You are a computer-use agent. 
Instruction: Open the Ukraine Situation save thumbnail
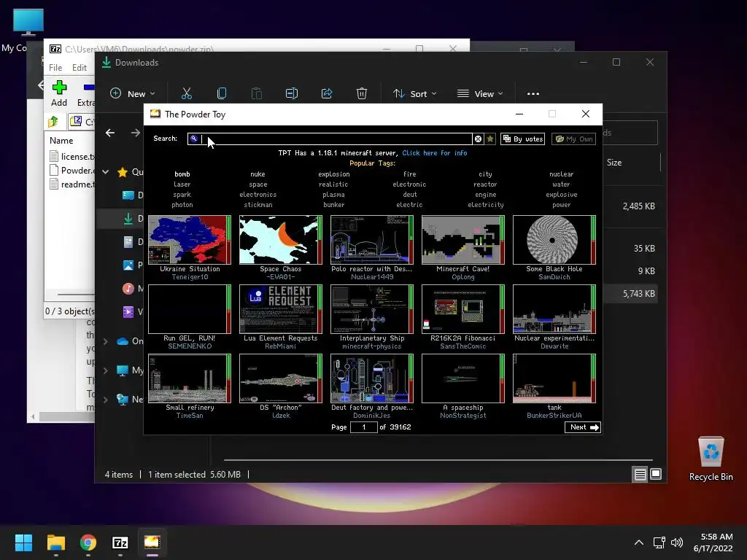(x=190, y=239)
